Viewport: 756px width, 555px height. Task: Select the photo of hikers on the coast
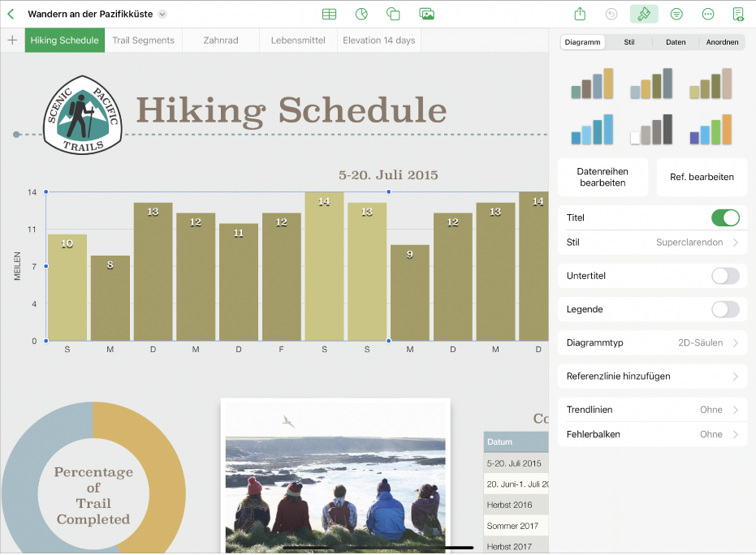[335, 475]
